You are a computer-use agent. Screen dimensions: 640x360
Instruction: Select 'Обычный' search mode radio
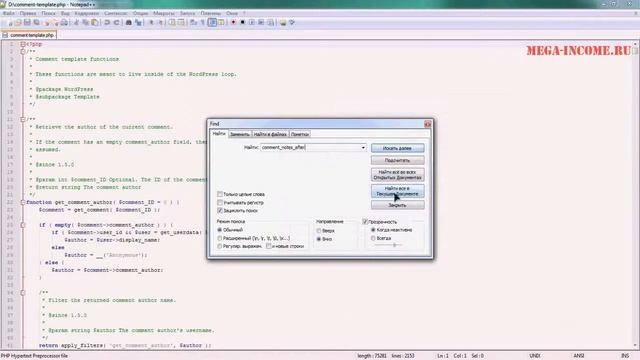[x=220, y=230]
